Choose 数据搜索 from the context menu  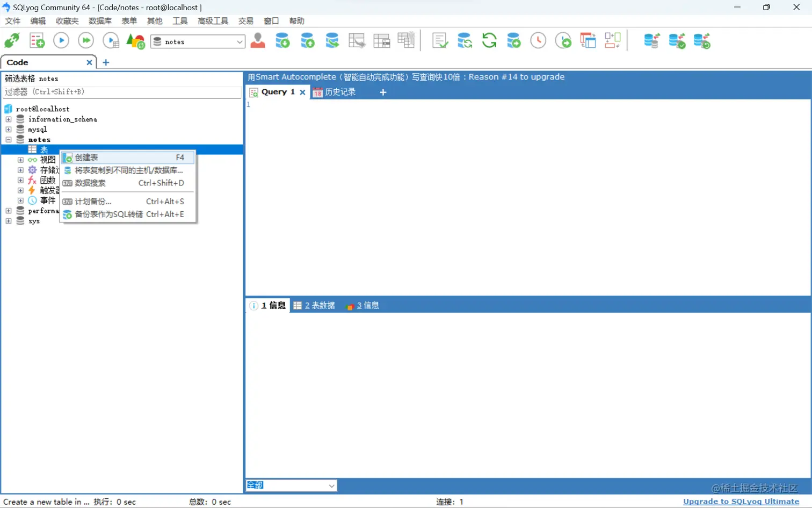[x=128, y=183]
